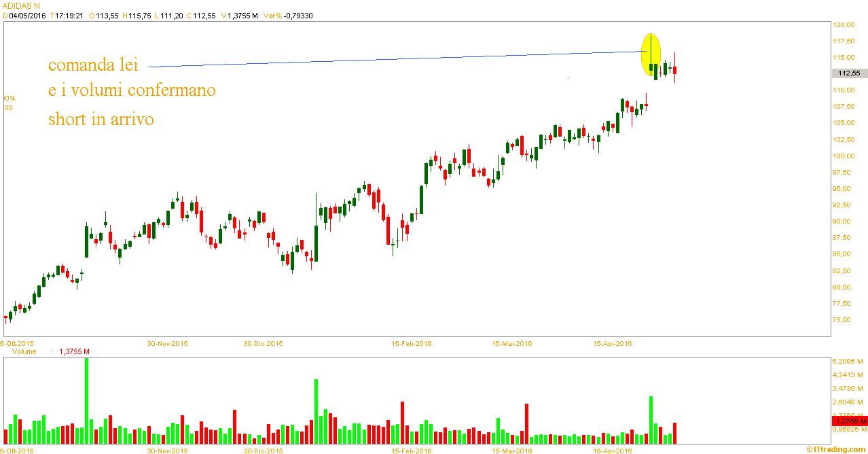Screen dimensions: 868x454
Task: Click the low price 111,20
Action: point(172,14)
